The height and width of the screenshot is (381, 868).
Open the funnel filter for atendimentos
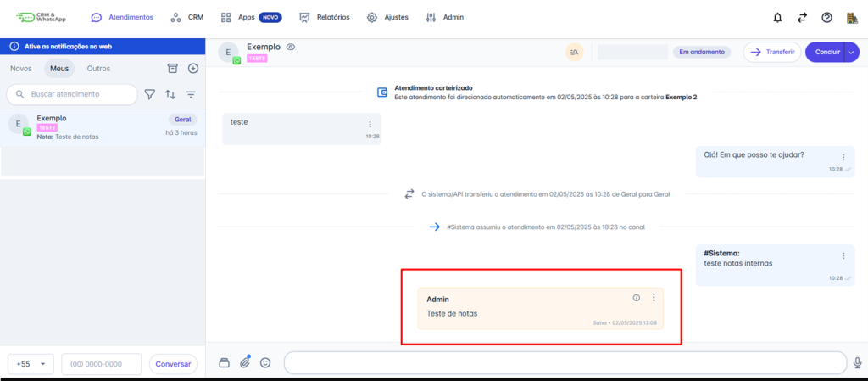pos(150,94)
